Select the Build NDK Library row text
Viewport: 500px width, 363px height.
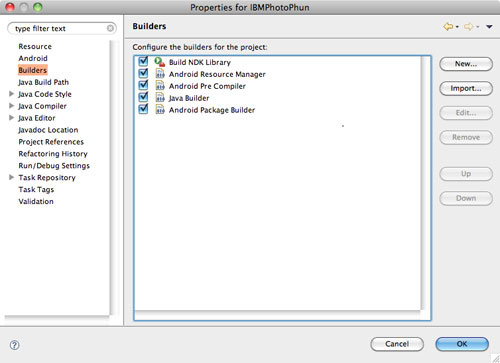(x=200, y=62)
